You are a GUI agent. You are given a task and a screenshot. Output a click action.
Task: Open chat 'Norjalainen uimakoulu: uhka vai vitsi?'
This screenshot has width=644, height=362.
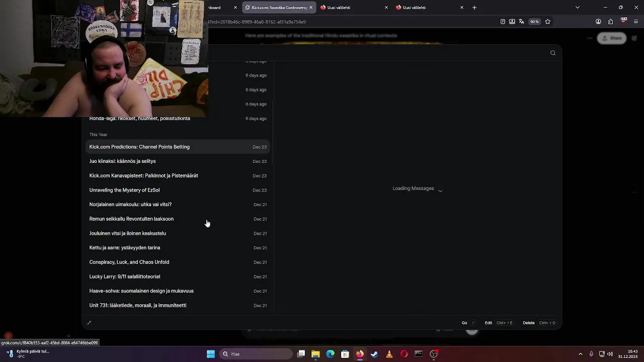[x=178, y=205]
